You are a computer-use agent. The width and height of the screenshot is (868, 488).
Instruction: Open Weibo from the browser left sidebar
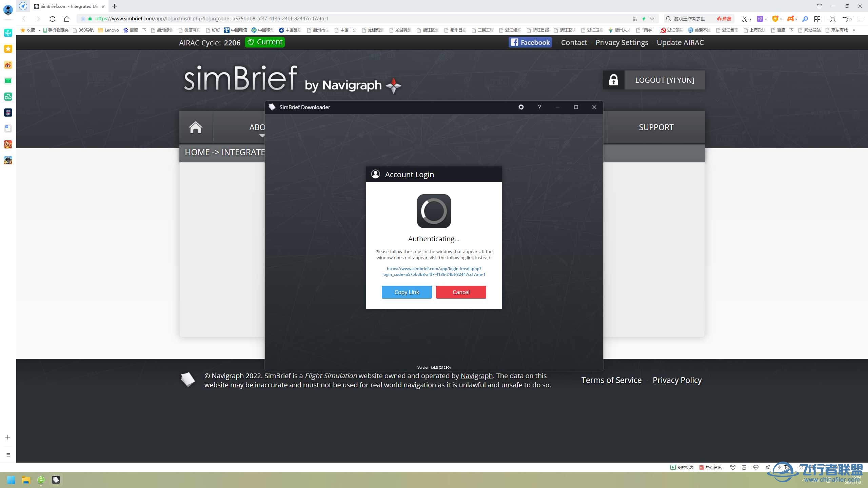point(8,65)
